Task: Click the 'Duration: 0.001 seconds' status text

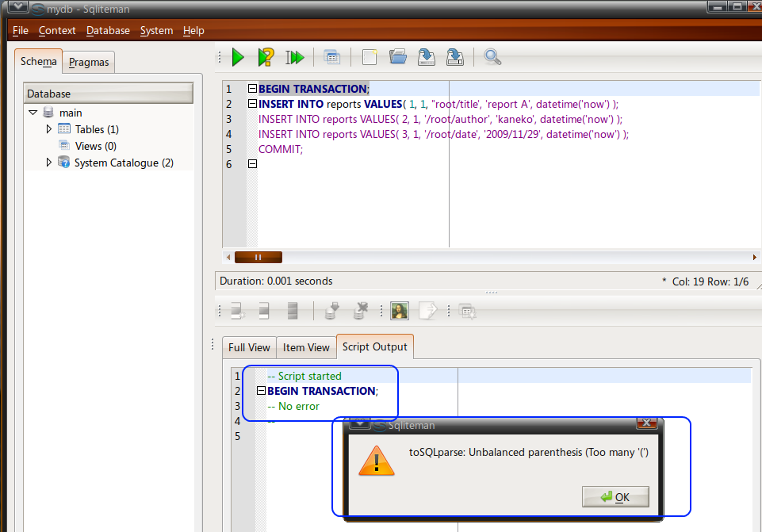Action: tap(276, 281)
